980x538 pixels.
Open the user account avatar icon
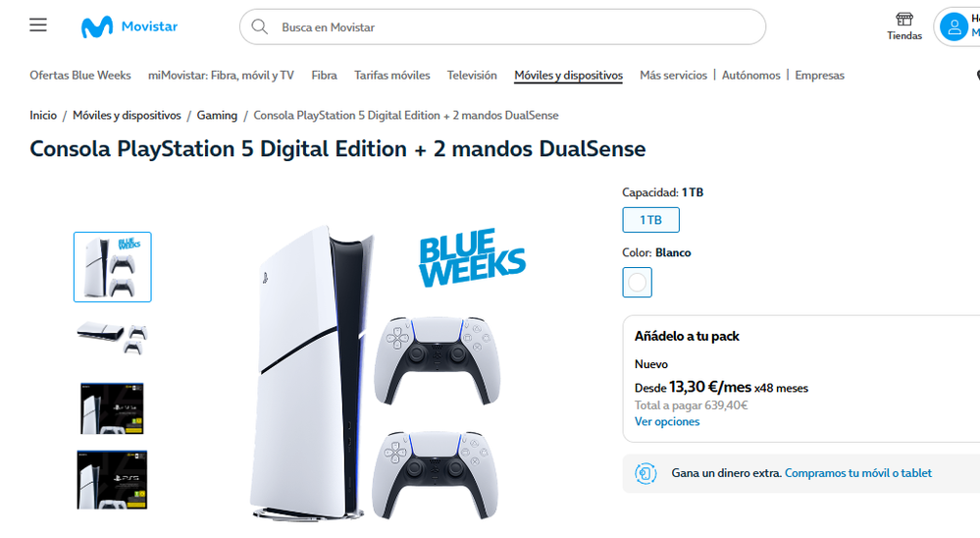coord(954,27)
